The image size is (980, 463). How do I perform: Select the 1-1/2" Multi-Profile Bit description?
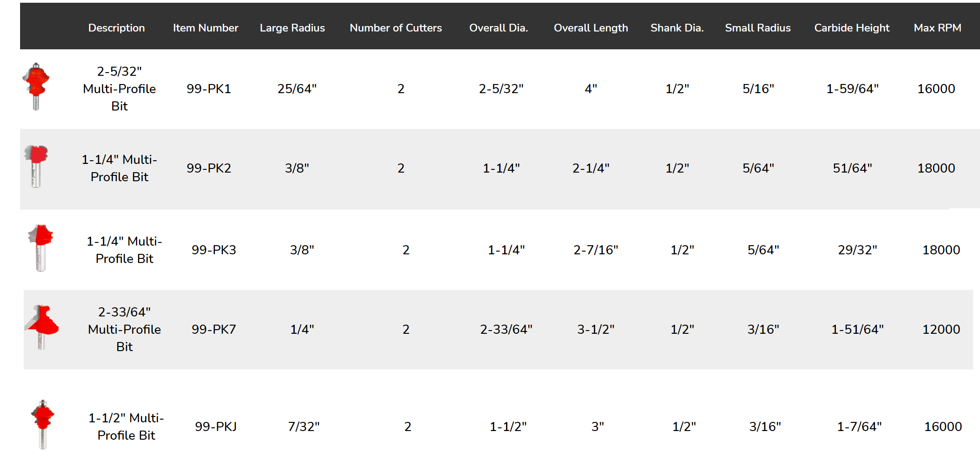point(126,426)
